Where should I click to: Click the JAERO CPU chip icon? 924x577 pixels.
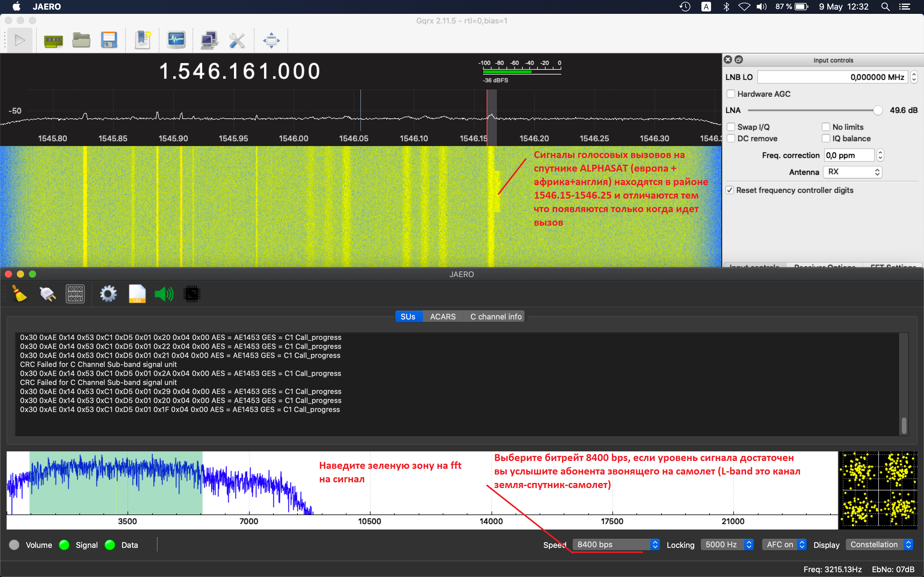[192, 294]
